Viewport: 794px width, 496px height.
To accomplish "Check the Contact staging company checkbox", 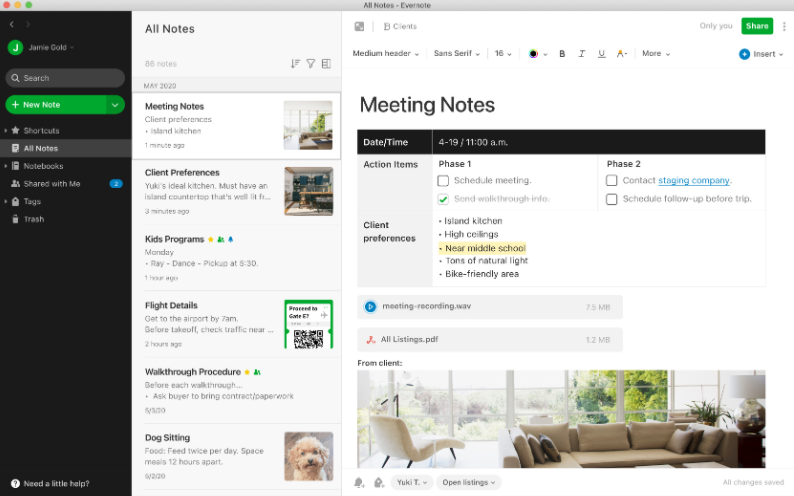I will [612, 181].
